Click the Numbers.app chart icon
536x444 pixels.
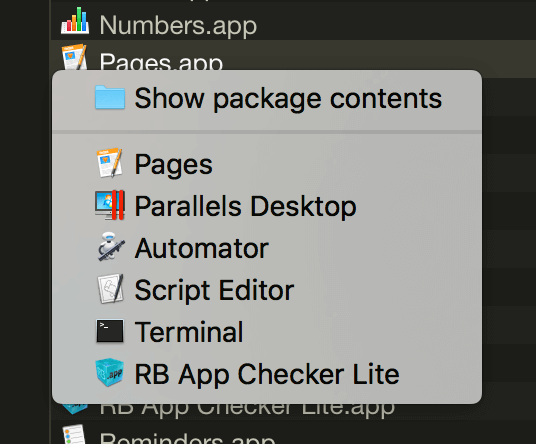pos(75,21)
